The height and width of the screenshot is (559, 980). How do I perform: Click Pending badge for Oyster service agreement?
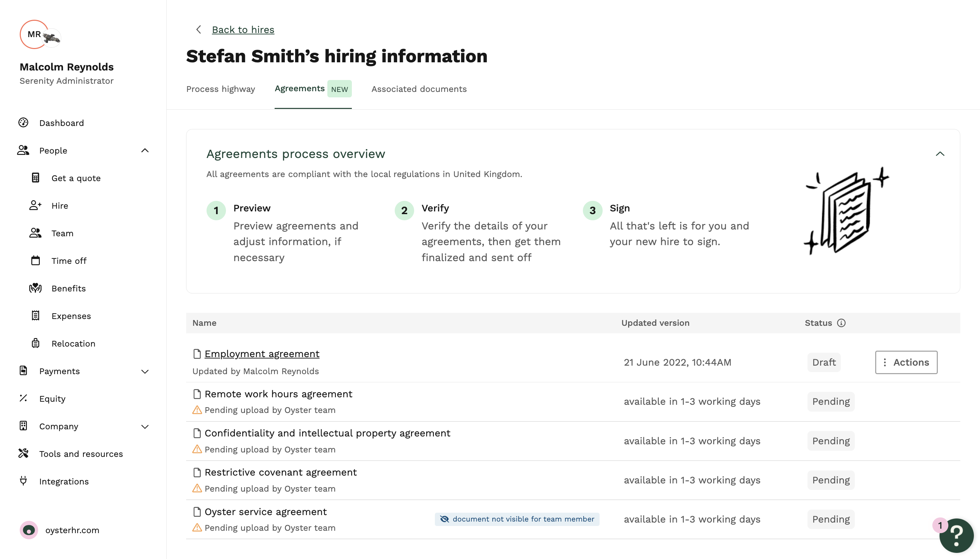[x=831, y=519]
